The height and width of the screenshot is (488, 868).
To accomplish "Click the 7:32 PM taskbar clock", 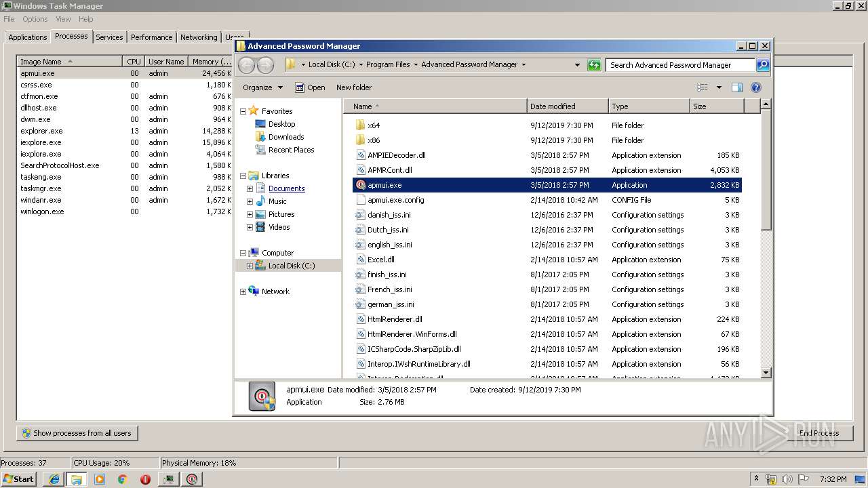I will (833, 479).
